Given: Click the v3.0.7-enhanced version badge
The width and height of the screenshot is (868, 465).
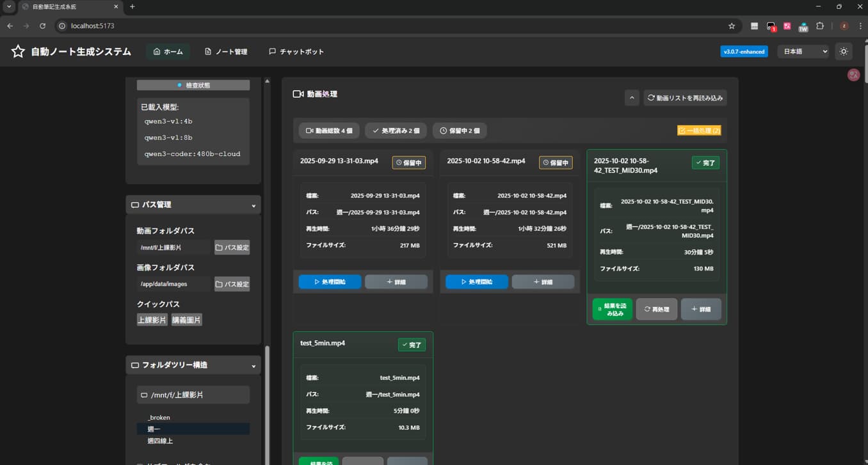Looking at the screenshot, I should [x=744, y=52].
